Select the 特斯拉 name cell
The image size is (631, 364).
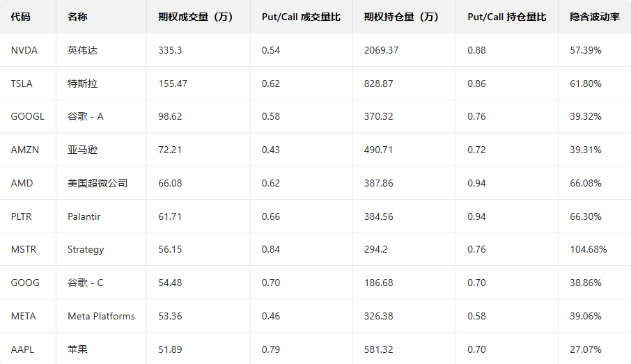coord(83,84)
